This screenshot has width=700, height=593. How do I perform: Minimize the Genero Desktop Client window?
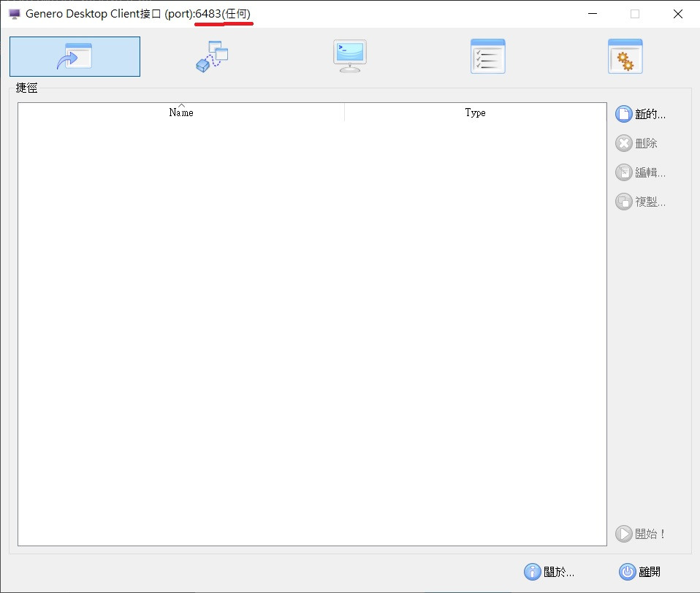[593, 14]
